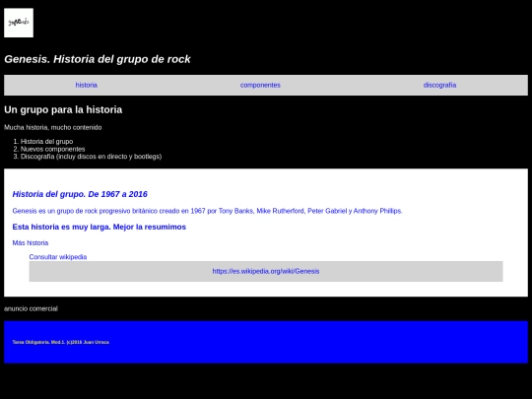Click the paragraph starting 'Genesis es un grupo de rock progresivo'

pos(207,211)
